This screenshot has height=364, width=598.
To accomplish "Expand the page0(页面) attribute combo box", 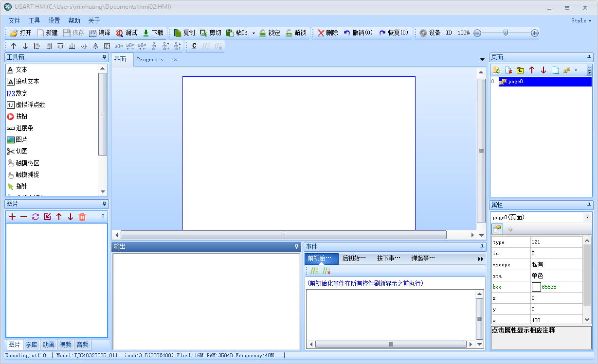I will tap(587, 218).
